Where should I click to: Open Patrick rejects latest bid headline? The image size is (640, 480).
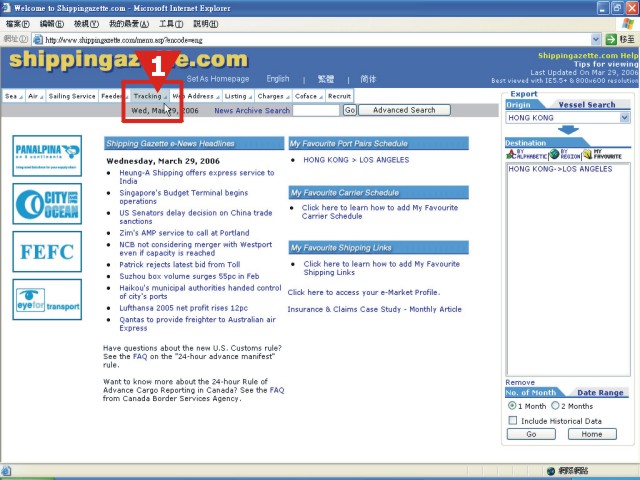[180, 264]
